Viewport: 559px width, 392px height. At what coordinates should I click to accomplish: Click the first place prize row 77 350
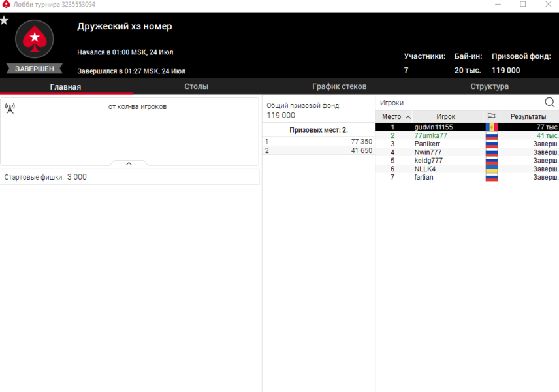coord(318,142)
